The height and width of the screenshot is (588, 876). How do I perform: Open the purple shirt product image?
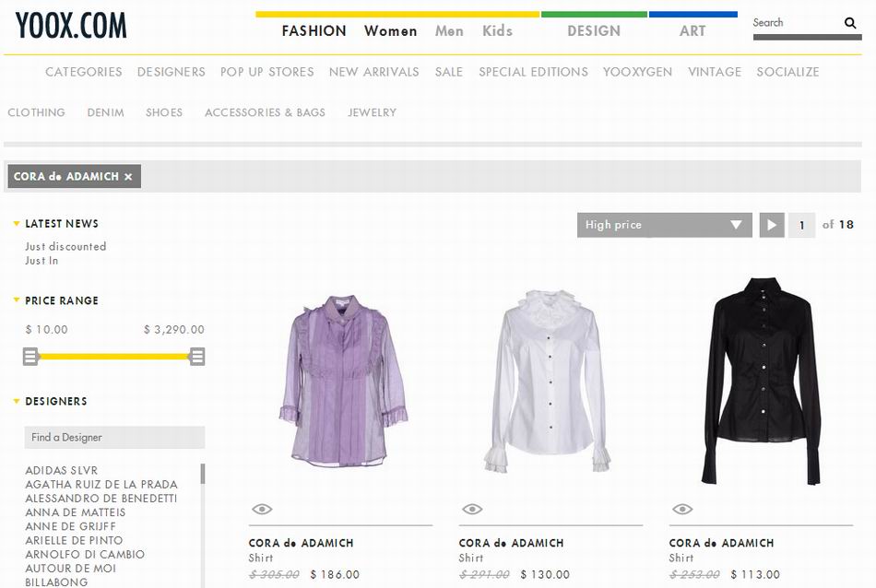pos(343,381)
